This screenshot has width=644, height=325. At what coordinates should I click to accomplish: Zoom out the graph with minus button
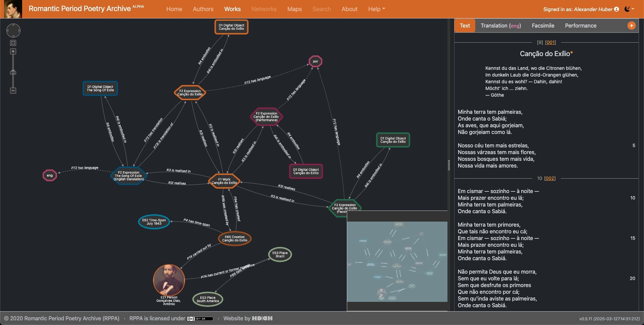tap(13, 91)
